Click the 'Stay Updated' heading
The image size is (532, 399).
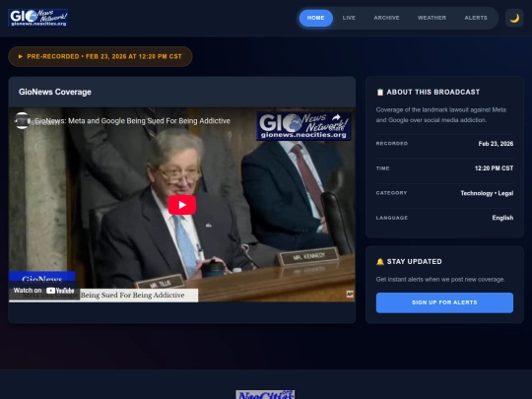pos(414,262)
